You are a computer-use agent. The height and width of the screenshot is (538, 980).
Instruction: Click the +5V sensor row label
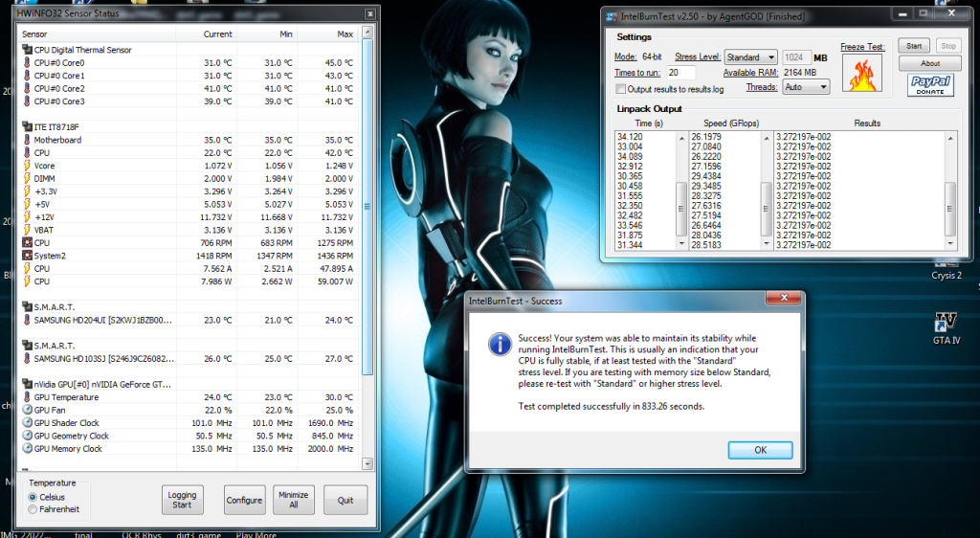[x=42, y=204]
